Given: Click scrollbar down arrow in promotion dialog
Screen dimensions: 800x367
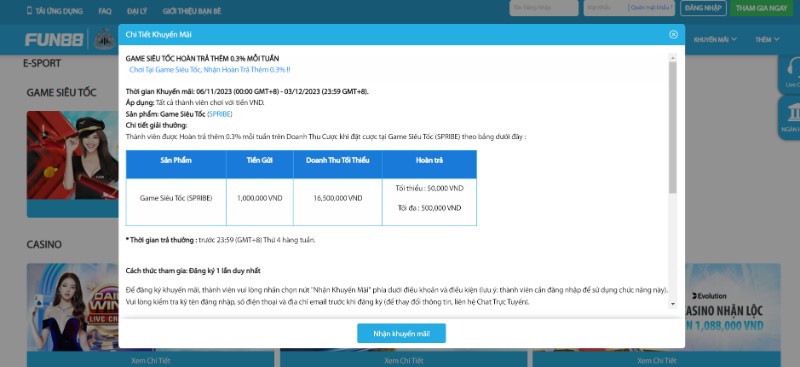Looking at the screenshot, I should coord(672,304).
